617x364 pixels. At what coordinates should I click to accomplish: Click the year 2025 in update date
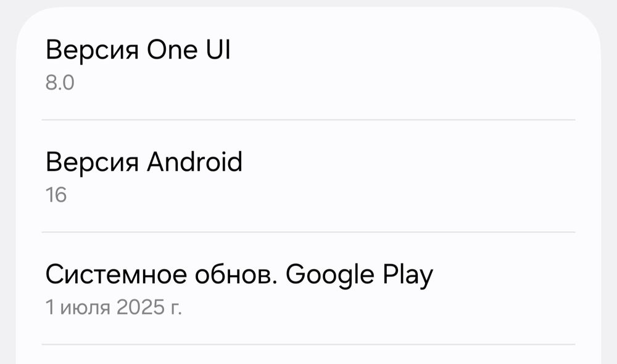(141, 307)
